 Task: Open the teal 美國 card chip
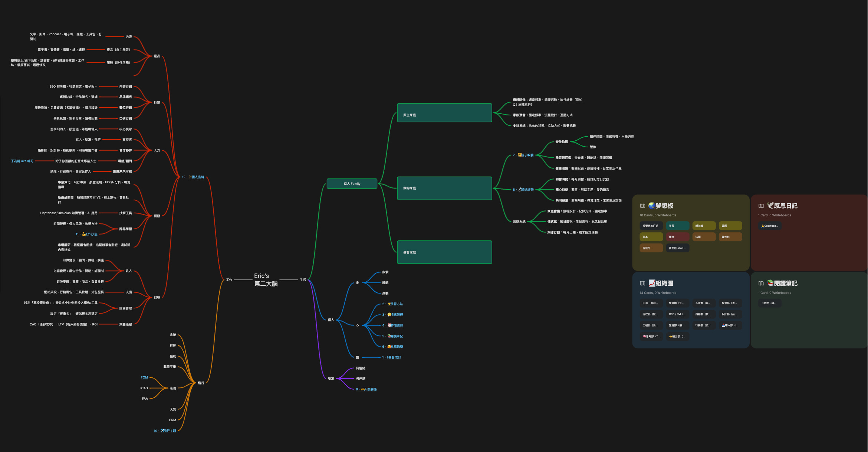coord(677,226)
